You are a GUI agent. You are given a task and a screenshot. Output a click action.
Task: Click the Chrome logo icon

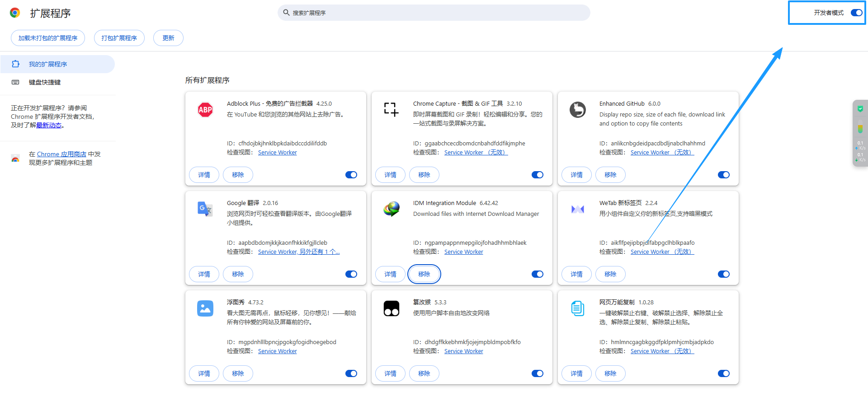click(x=15, y=13)
